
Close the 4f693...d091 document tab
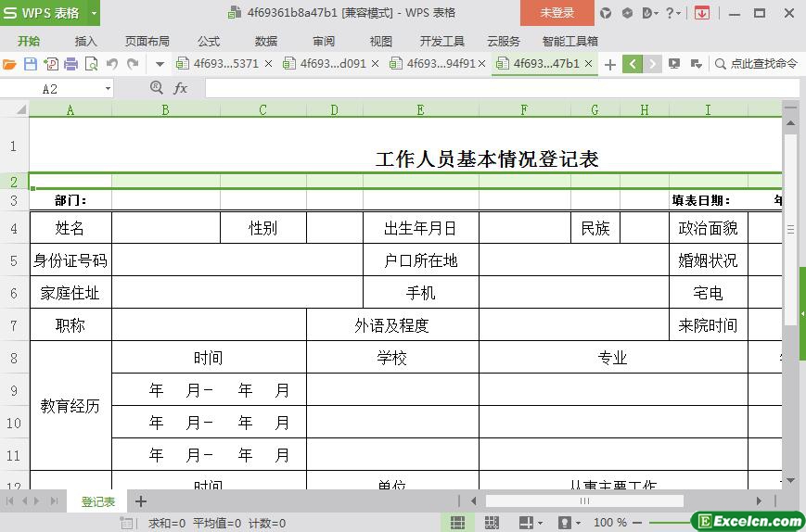pyautogui.click(x=376, y=64)
